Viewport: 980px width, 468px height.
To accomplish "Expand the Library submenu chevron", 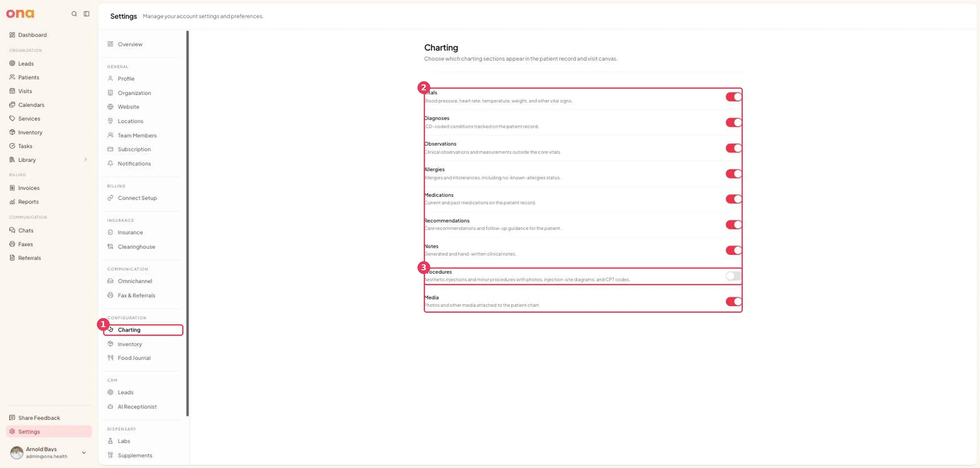I will pyautogui.click(x=86, y=160).
